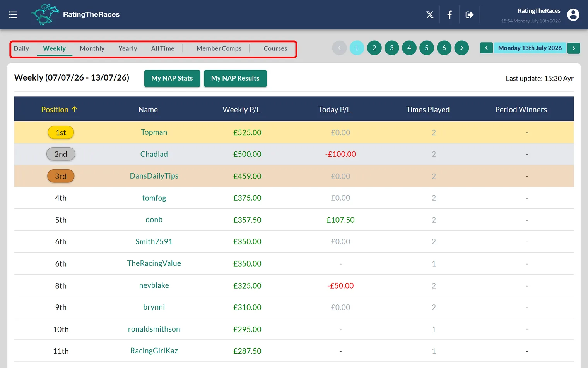Open Smith7591's profile link

click(x=154, y=242)
